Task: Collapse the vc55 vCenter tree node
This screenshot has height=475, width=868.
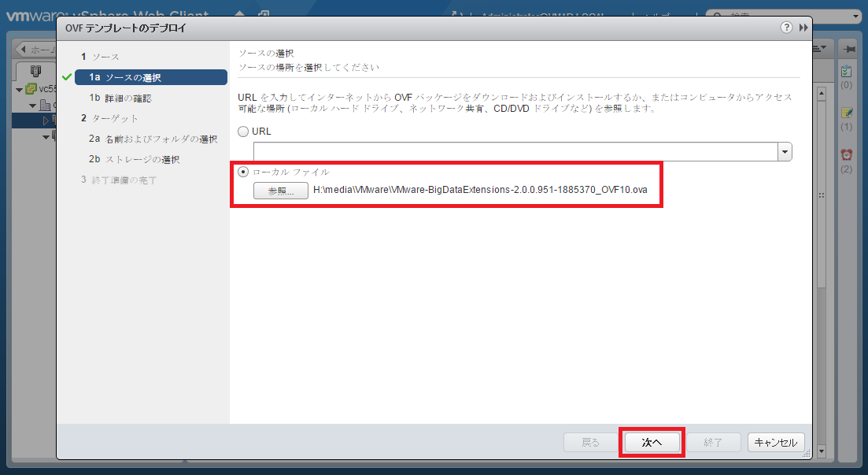Action: pyautogui.click(x=20, y=90)
